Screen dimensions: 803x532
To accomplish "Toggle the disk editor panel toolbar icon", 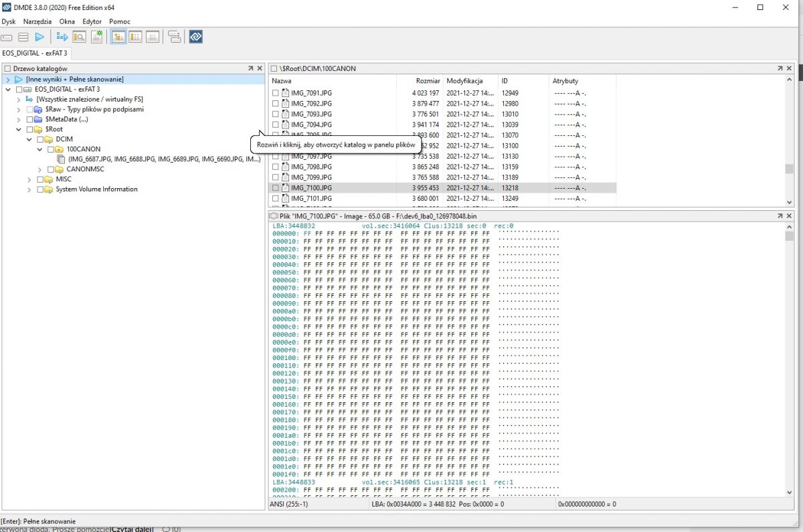I will (152, 37).
